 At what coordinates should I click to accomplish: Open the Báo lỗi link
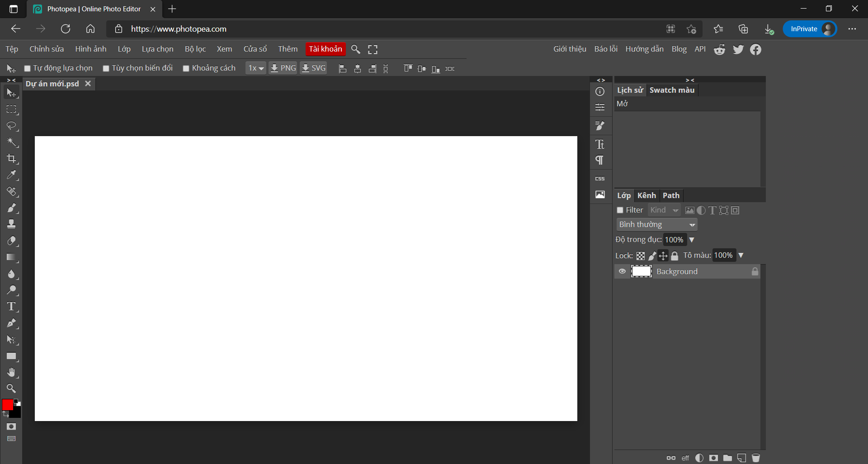606,49
